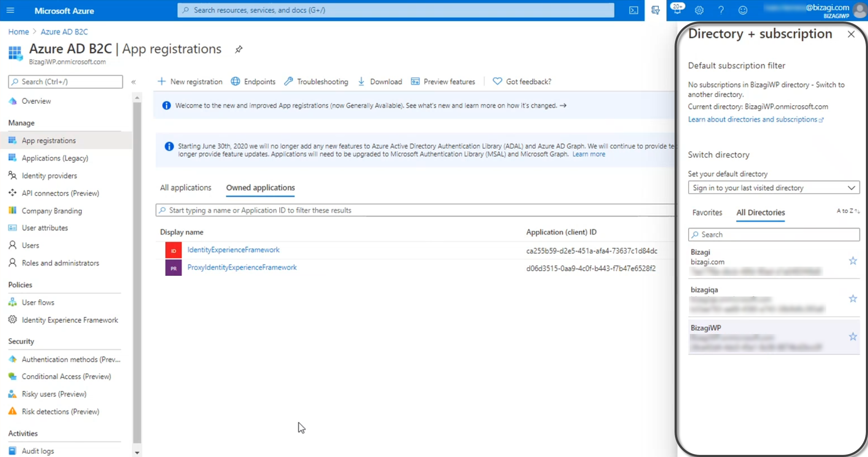Image resolution: width=868 pixels, height=457 pixels.
Task: Open Troubleshooting tool
Action: pyautogui.click(x=316, y=82)
